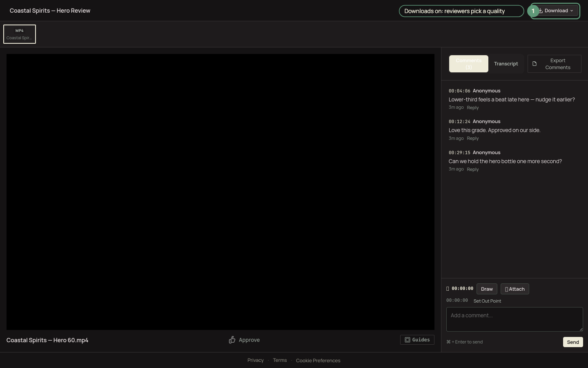This screenshot has width=588, height=368.
Task: Select the Coastal Spirits MP4 thumbnail
Action: [x=20, y=34]
